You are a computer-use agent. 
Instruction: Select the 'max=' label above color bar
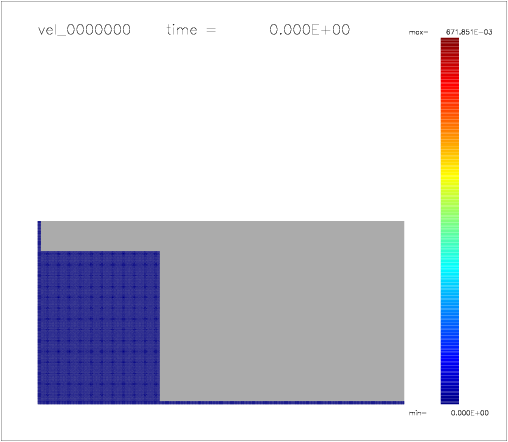click(x=418, y=32)
